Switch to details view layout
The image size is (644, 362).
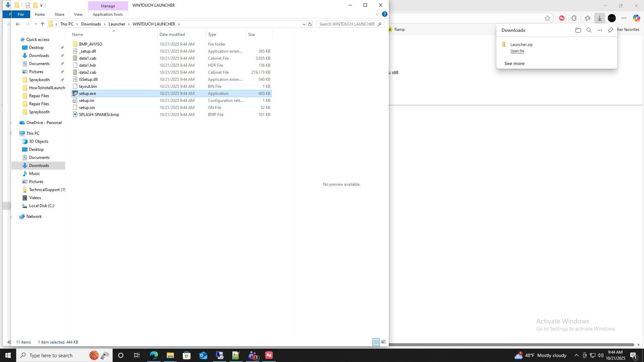(x=376, y=342)
